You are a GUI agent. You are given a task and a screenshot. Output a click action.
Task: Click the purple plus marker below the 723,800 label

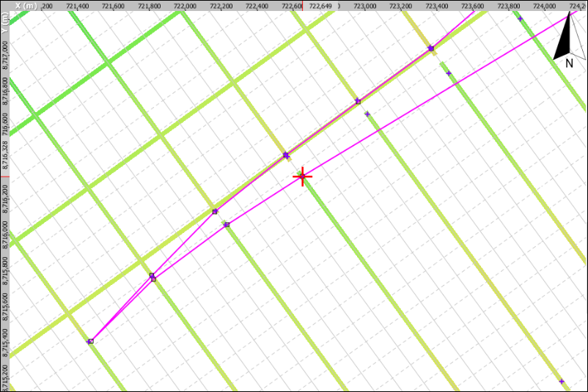coord(520,19)
